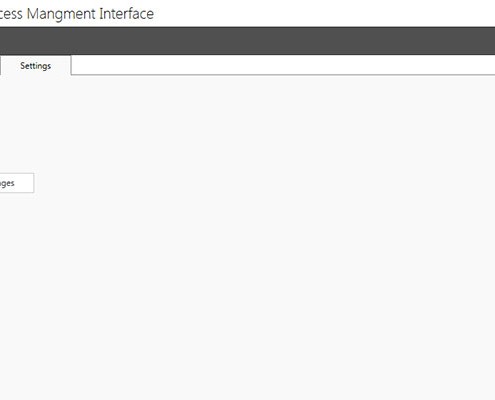Click the partially visible button ending in 'ges'

tap(17, 183)
